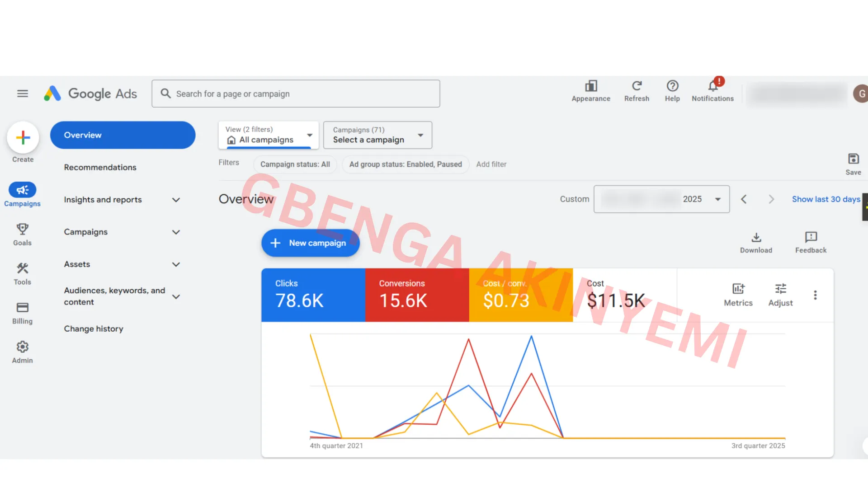Image resolution: width=868 pixels, height=488 pixels.
Task: Open the All campaigns view dropdown
Action: [x=269, y=135]
